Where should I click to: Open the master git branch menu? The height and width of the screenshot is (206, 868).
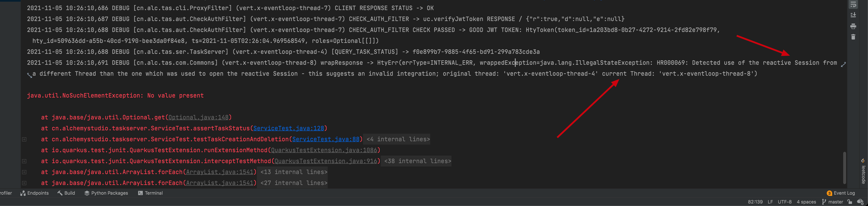(x=832, y=202)
